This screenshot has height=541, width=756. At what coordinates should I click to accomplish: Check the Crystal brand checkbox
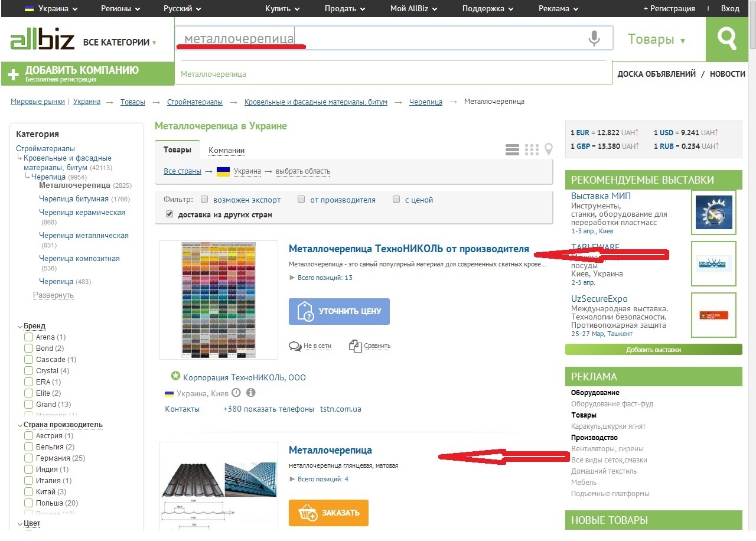click(28, 371)
